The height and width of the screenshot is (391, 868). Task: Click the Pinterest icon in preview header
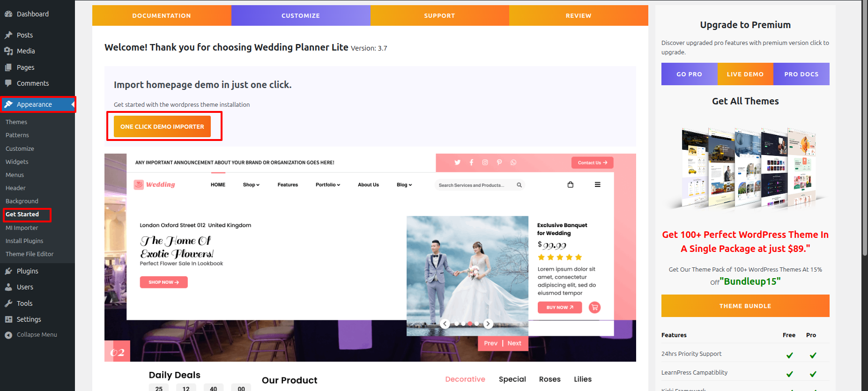(x=499, y=162)
